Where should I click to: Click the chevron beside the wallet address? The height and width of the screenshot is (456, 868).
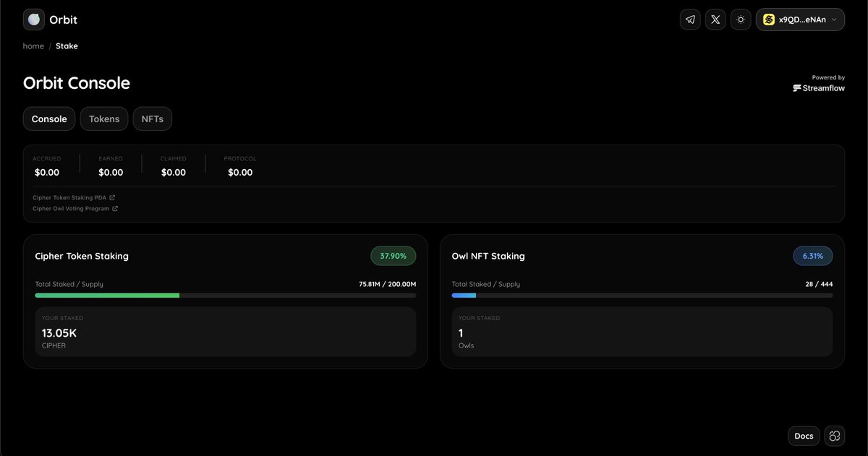pyautogui.click(x=835, y=20)
